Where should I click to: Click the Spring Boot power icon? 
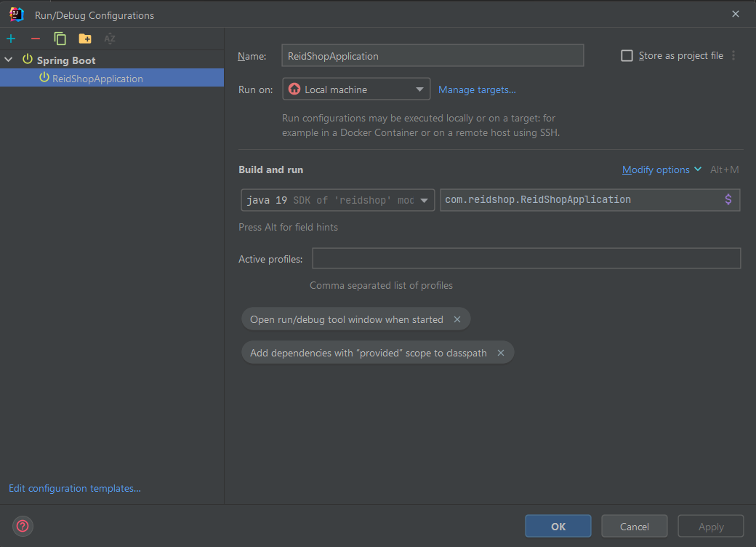point(28,60)
